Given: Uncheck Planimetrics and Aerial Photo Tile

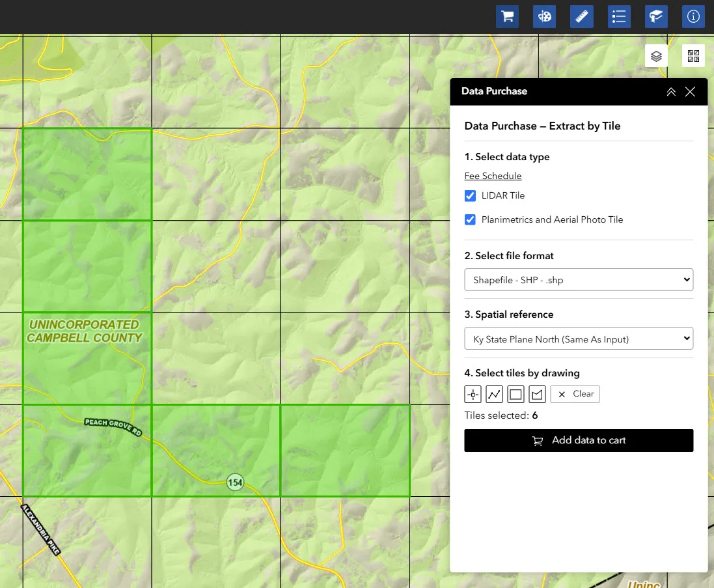Looking at the screenshot, I should coord(470,219).
